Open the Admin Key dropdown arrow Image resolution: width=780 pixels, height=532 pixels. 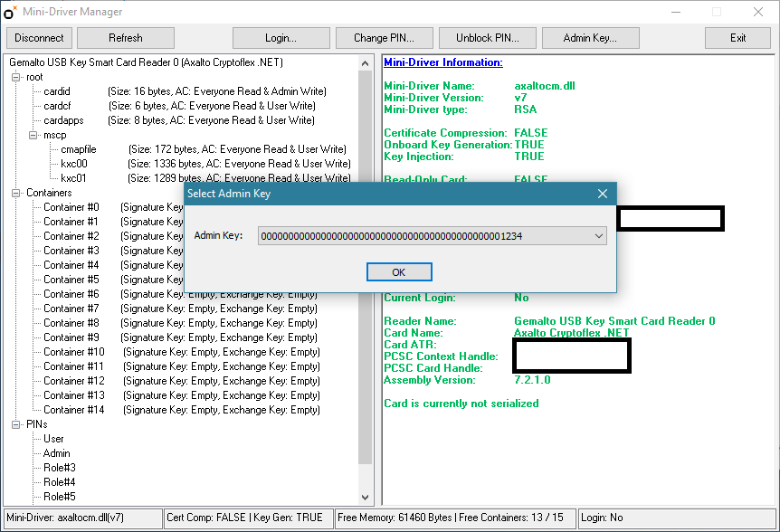pos(599,236)
